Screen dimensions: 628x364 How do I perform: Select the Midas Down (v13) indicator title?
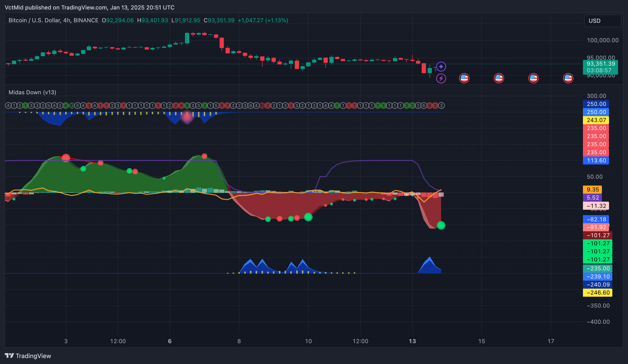32,92
